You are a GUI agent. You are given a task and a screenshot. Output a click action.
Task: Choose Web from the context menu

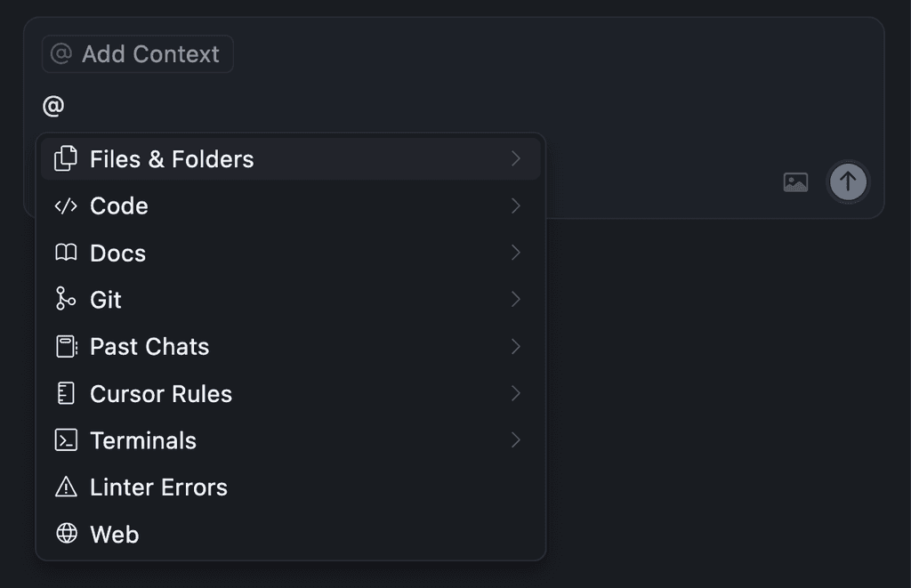tap(114, 534)
